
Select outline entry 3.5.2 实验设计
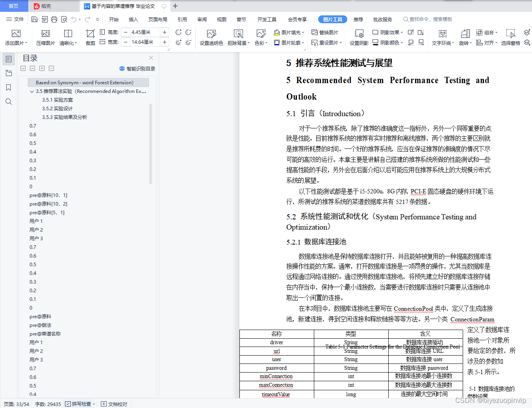tap(57, 109)
